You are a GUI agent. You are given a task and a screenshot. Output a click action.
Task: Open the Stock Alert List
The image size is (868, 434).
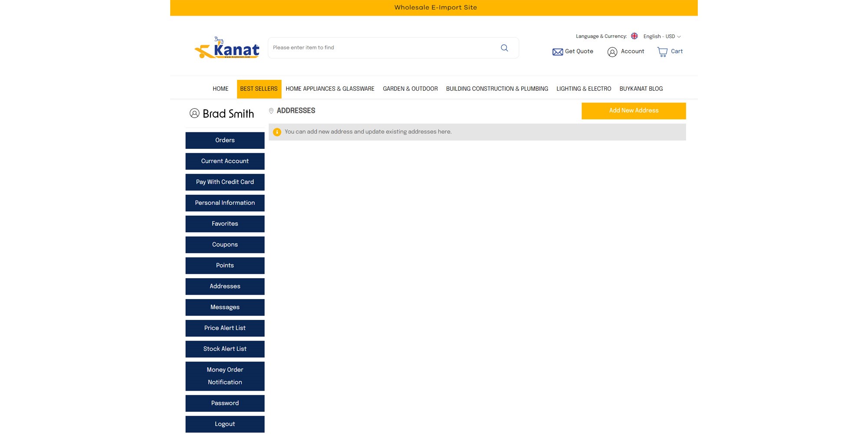pos(225,349)
